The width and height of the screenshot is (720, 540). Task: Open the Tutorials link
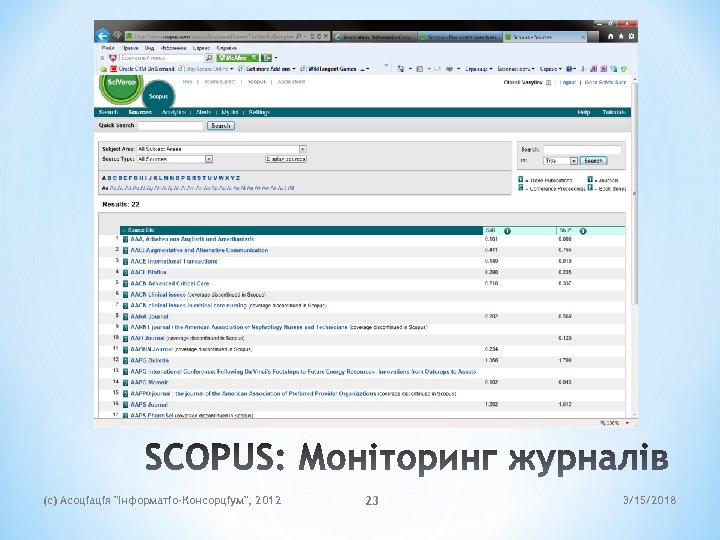point(614,112)
